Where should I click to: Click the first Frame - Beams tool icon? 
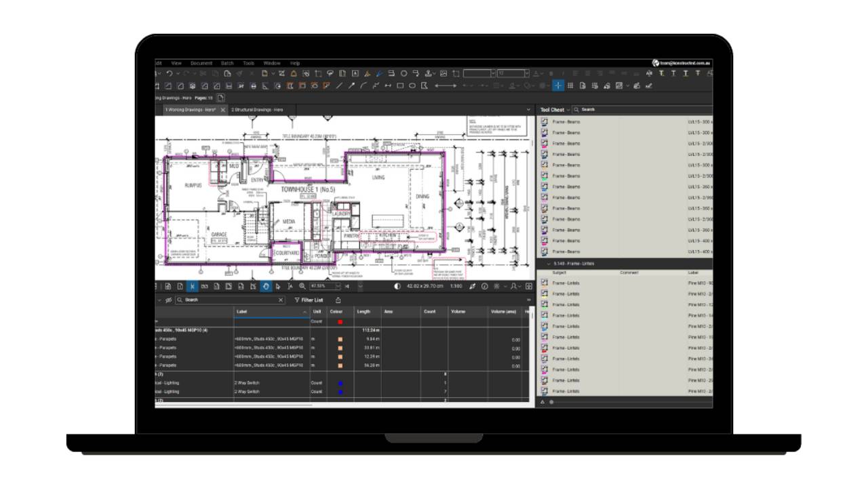pyautogui.click(x=545, y=122)
